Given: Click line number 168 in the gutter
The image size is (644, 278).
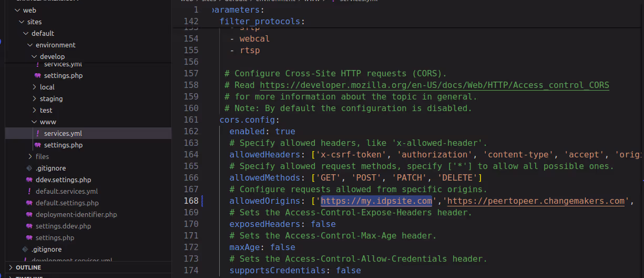Looking at the screenshot, I should (191, 201).
